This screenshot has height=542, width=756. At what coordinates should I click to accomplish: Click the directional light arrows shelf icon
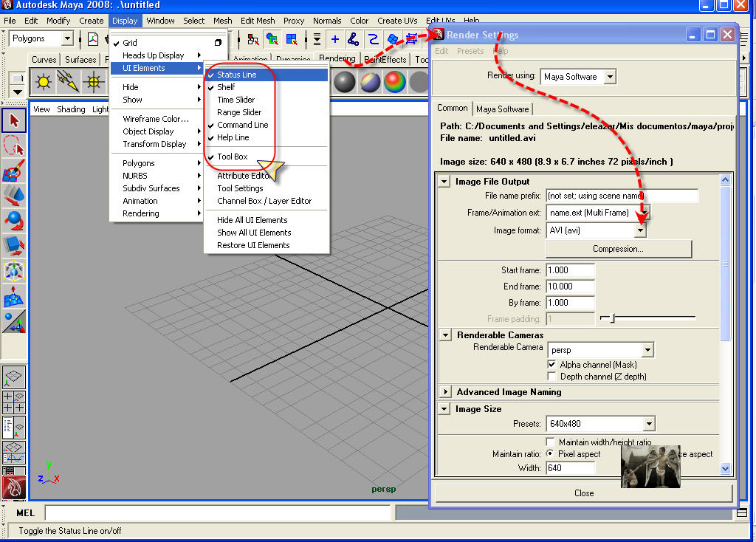(x=68, y=82)
